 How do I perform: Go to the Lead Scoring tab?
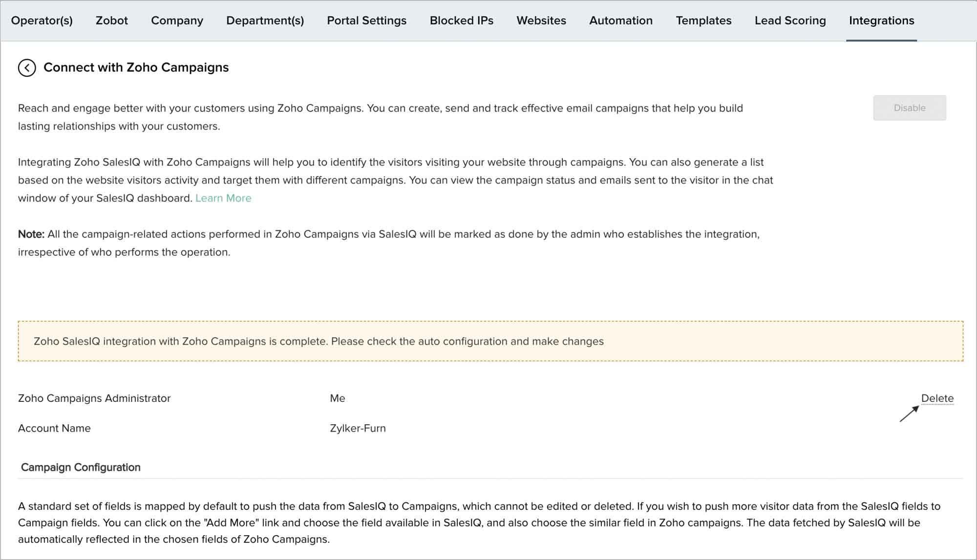tap(790, 21)
